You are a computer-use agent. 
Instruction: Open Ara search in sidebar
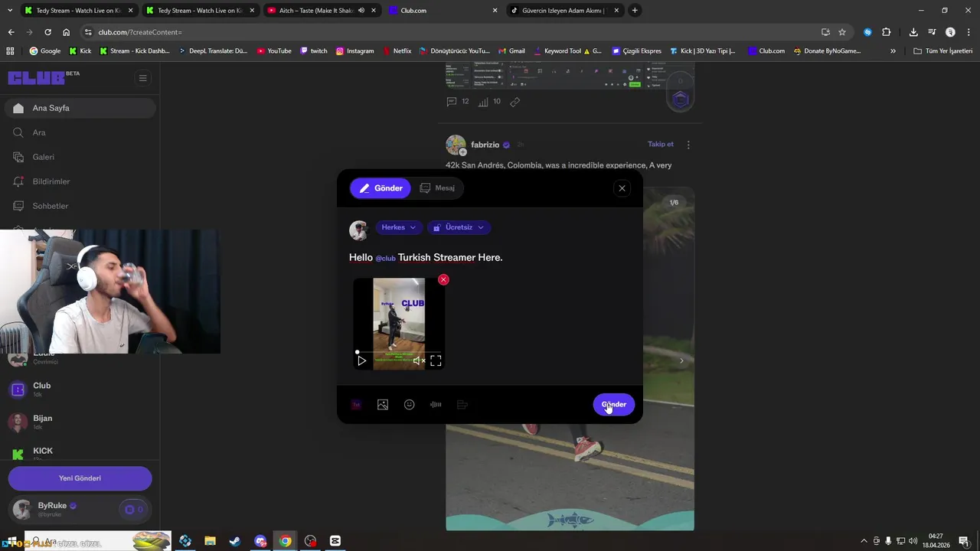click(x=80, y=132)
